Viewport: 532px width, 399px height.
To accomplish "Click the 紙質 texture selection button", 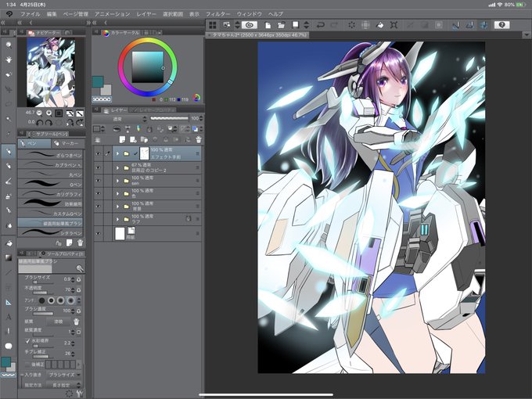I will (59, 322).
